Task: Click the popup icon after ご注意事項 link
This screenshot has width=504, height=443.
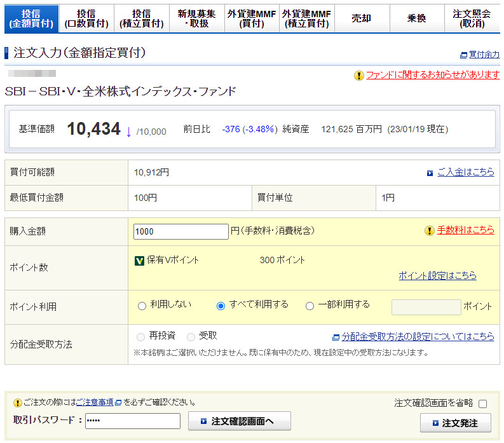Action: pos(118,403)
